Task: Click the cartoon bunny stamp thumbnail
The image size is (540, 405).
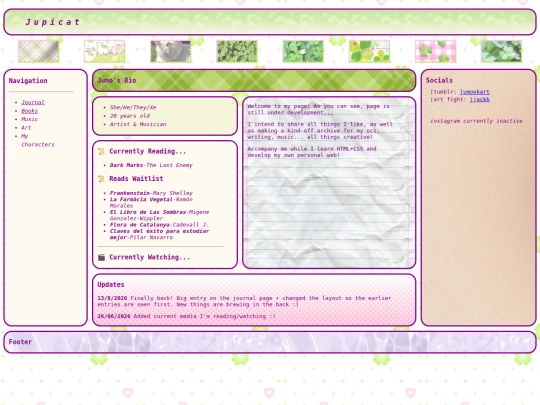Action: coord(104,51)
